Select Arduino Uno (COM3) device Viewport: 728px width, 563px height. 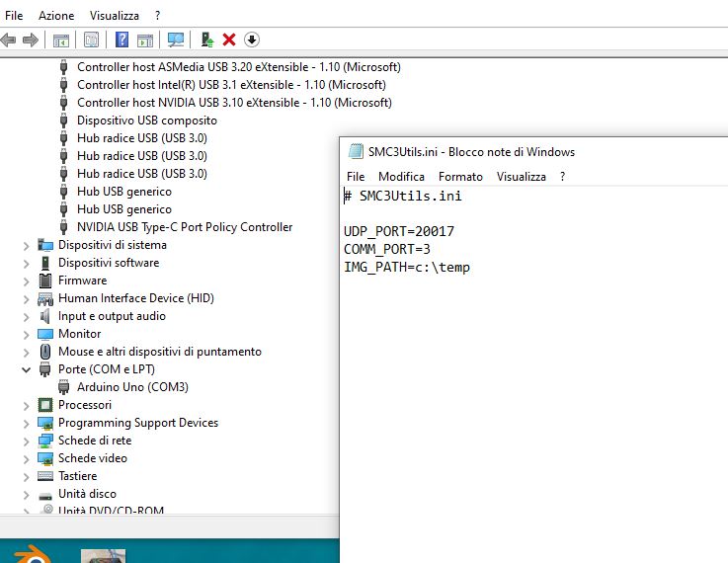point(132,387)
